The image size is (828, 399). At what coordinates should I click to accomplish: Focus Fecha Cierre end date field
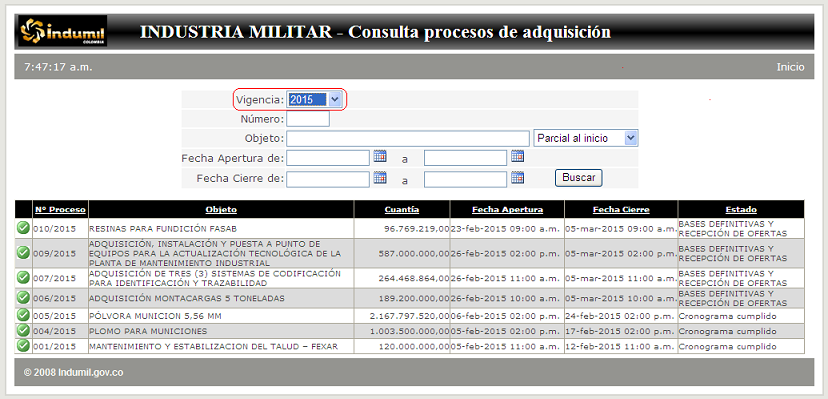pos(465,179)
